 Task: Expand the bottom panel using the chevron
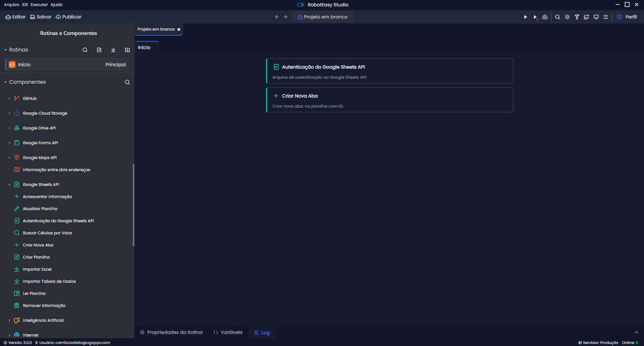click(x=636, y=332)
